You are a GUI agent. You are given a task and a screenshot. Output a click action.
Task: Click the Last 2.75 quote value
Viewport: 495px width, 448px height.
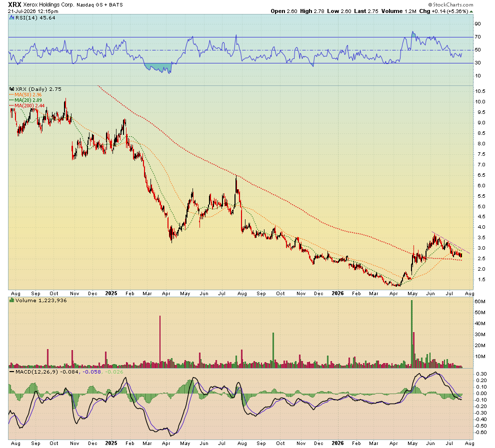tap(366, 11)
